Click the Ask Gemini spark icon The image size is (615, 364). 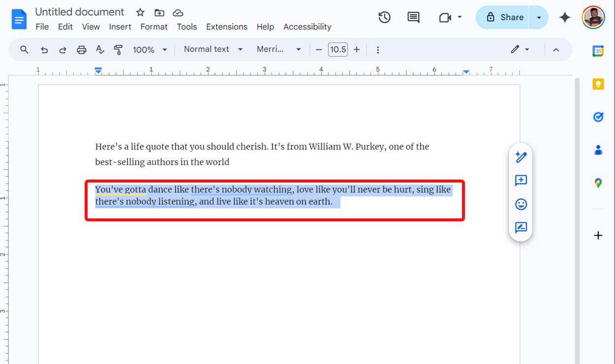click(564, 17)
